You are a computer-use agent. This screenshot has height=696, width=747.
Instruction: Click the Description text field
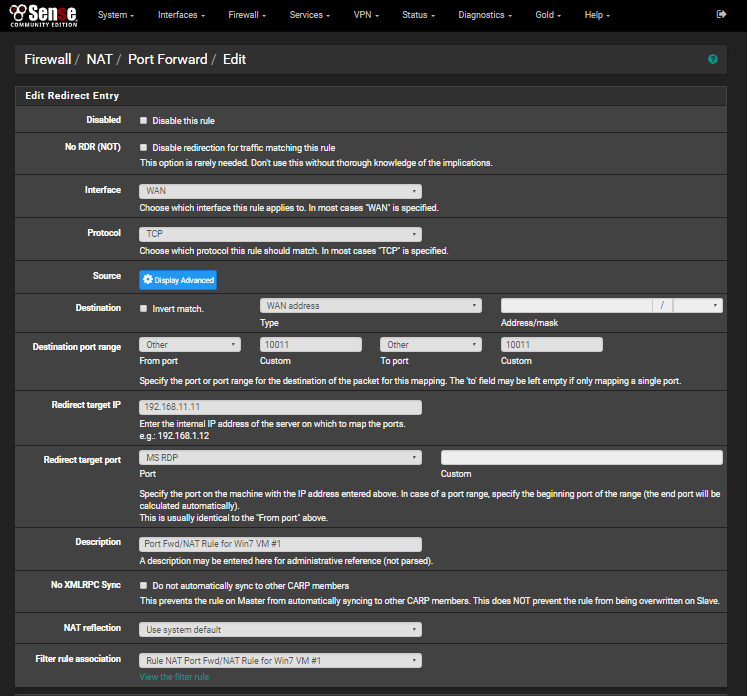[280, 544]
